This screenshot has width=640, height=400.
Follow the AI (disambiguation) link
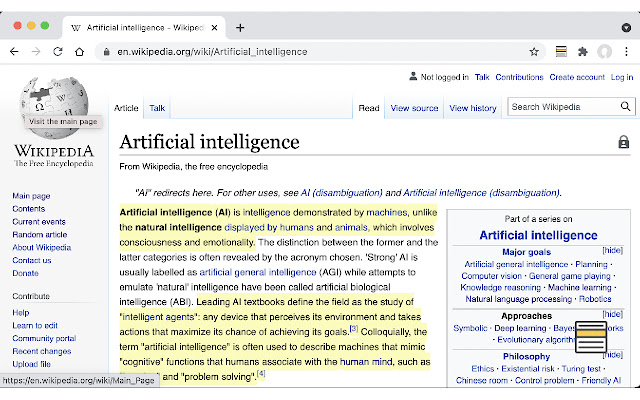click(342, 193)
